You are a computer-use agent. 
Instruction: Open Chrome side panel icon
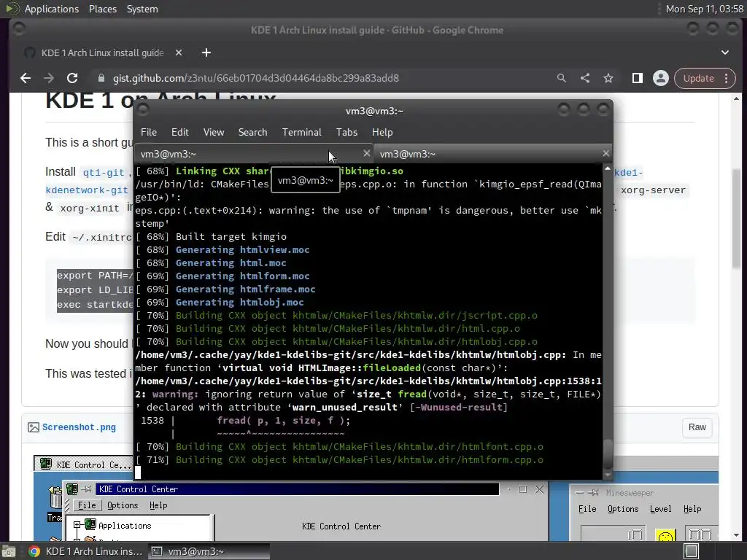638,78
